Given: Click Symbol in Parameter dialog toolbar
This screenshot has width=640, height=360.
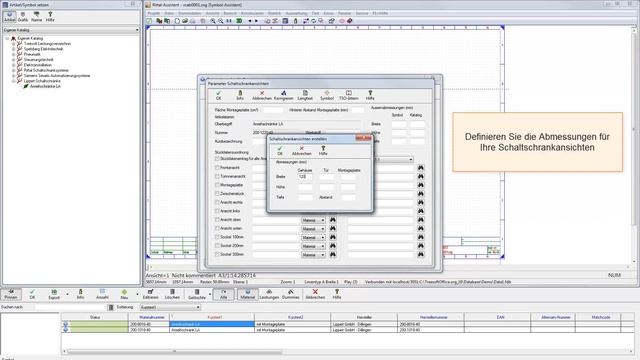Looking at the screenshot, I should click(327, 96).
